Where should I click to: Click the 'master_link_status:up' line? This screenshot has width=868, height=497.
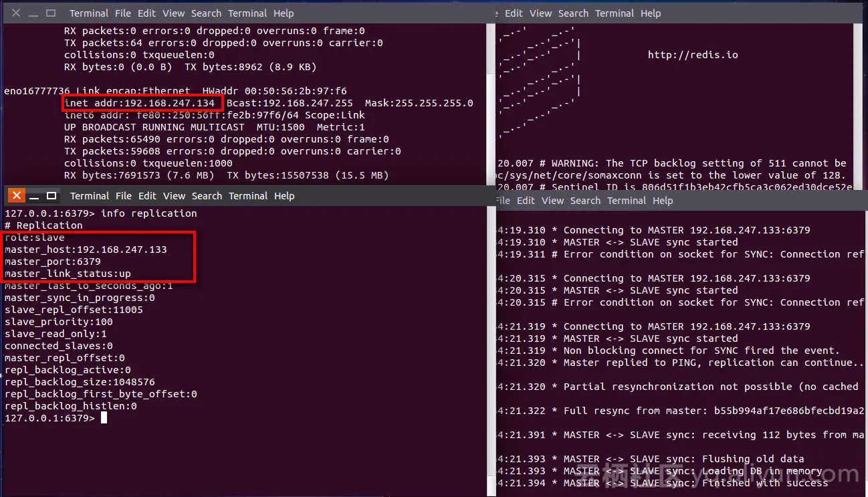(68, 274)
